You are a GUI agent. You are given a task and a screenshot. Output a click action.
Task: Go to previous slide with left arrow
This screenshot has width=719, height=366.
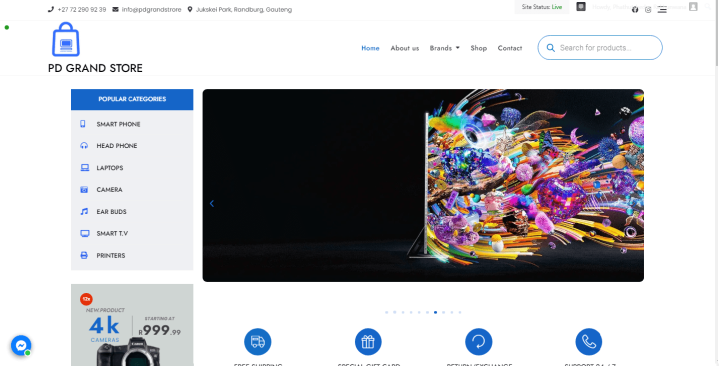(212, 204)
